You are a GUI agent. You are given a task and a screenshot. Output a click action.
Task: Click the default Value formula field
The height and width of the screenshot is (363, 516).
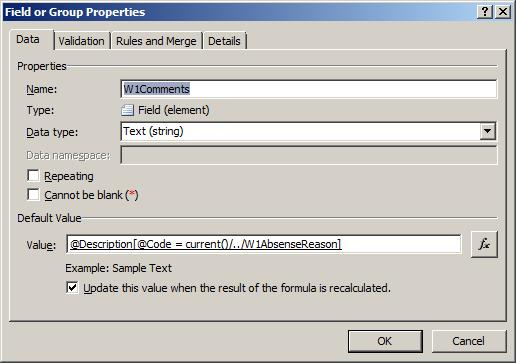[x=264, y=244]
